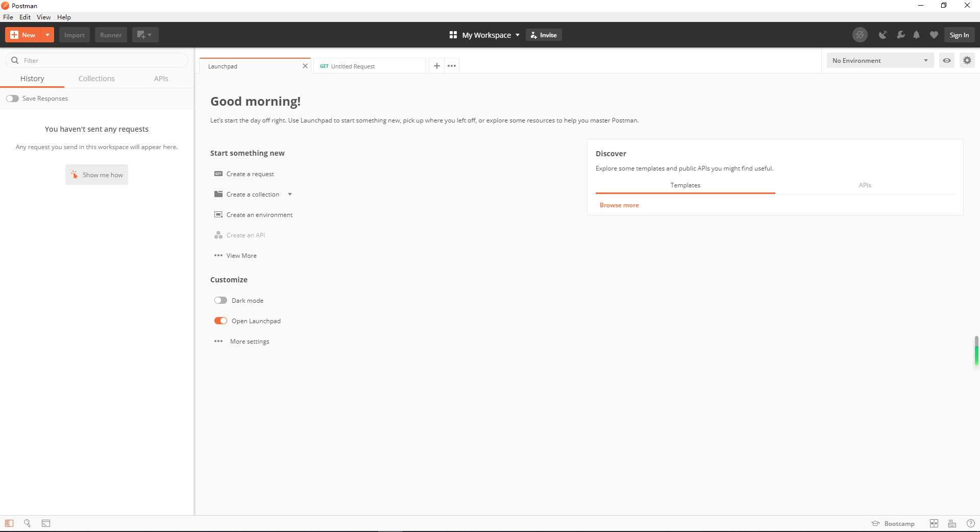Screen dimensions: 980x532
Task: Click the workspace grid icon
Action: (453, 35)
